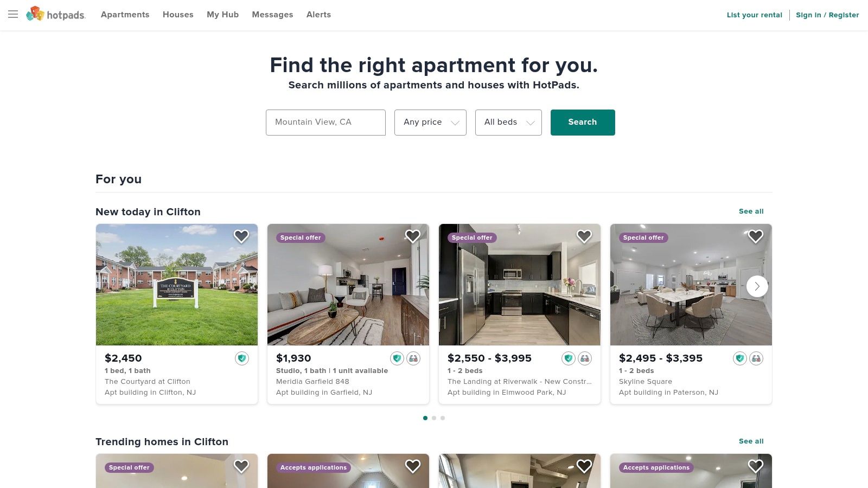The width and height of the screenshot is (868, 488).
Task: Click heart icon on Skyline Square listing
Action: coord(756,236)
